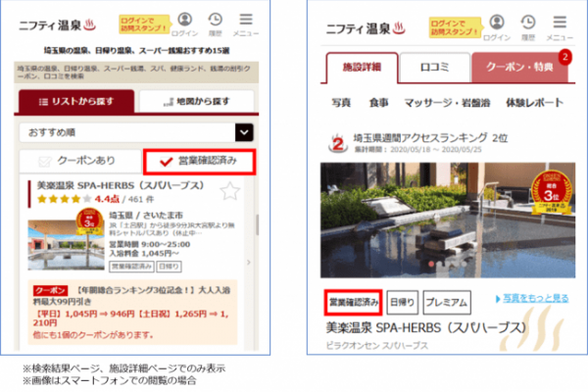Click ニフティ温泉 logo in left screen
Image resolution: width=588 pixels, height=392 pixels.
(x=57, y=25)
